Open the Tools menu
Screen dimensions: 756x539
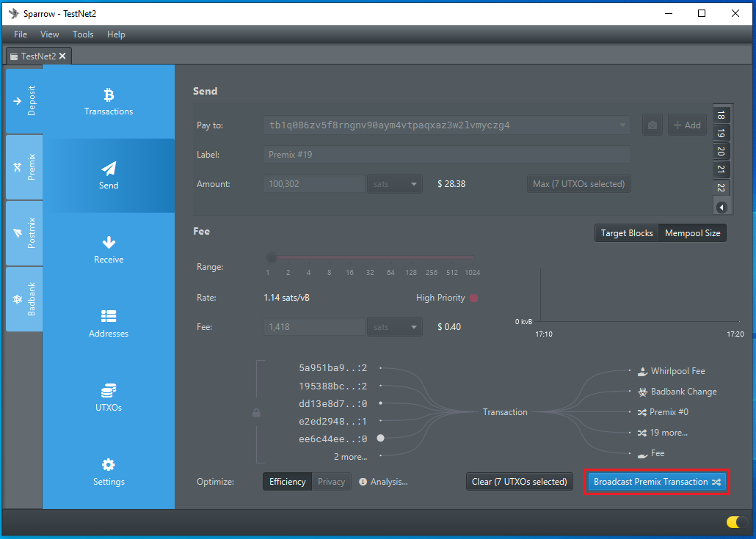click(83, 34)
